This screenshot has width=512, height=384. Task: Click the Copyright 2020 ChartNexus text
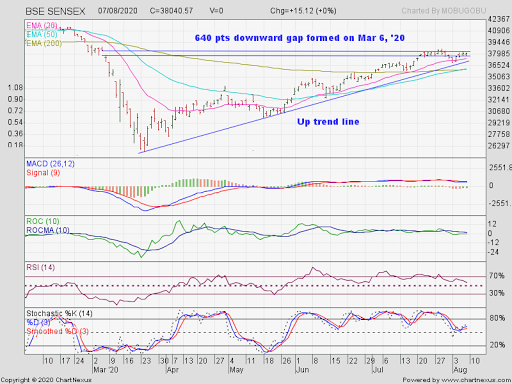pyautogui.click(x=46, y=380)
